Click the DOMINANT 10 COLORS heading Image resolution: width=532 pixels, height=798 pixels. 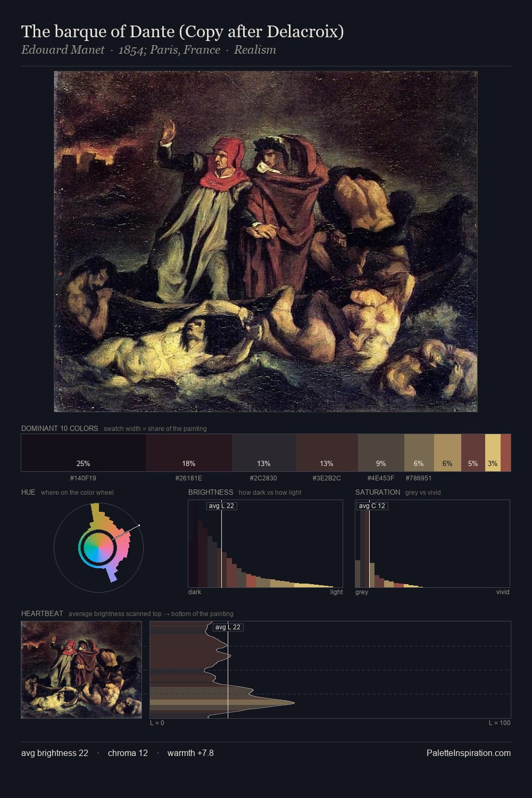(x=60, y=428)
